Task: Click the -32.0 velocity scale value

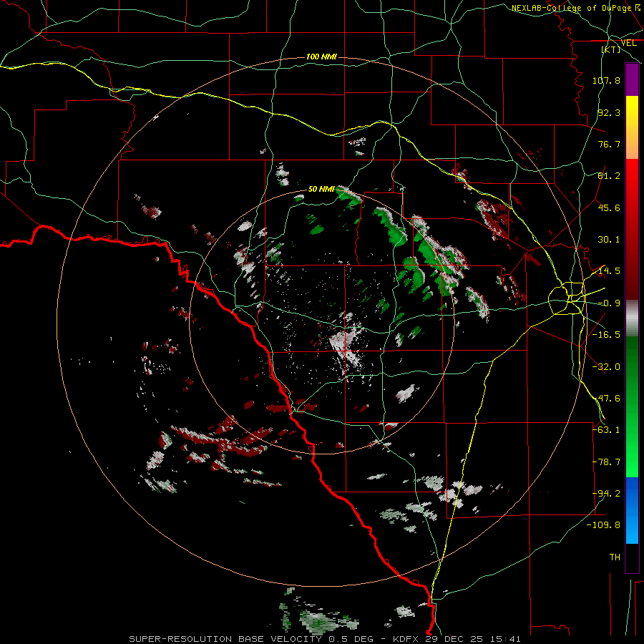Action: [x=606, y=367]
